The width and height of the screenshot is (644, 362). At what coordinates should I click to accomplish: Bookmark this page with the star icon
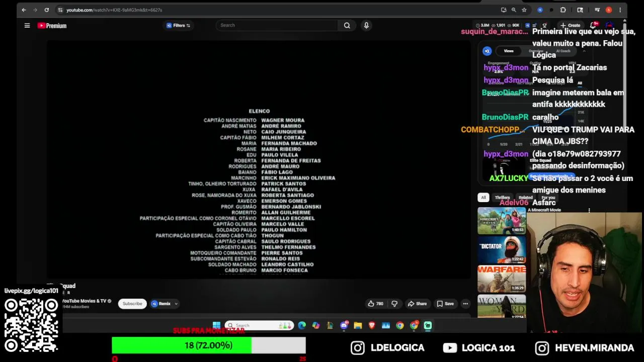[524, 10]
